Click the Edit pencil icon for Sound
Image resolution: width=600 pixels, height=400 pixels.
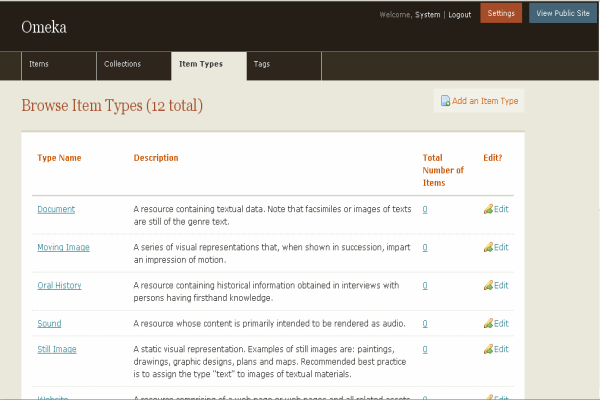[x=488, y=323]
